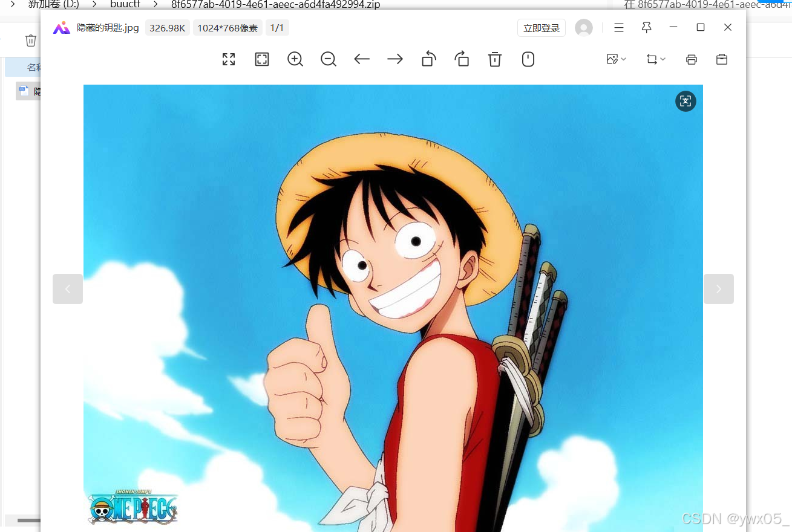Click the text recognition icon on the image

pyautogui.click(x=686, y=101)
